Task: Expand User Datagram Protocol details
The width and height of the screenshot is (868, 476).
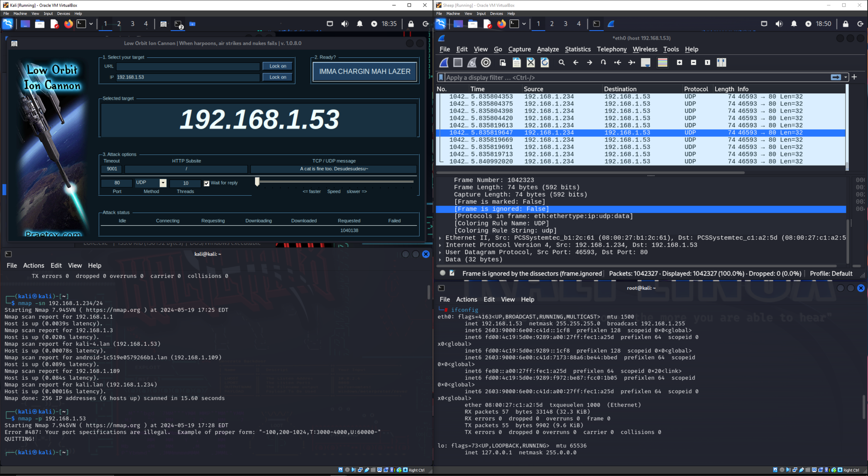Action: click(x=440, y=252)
